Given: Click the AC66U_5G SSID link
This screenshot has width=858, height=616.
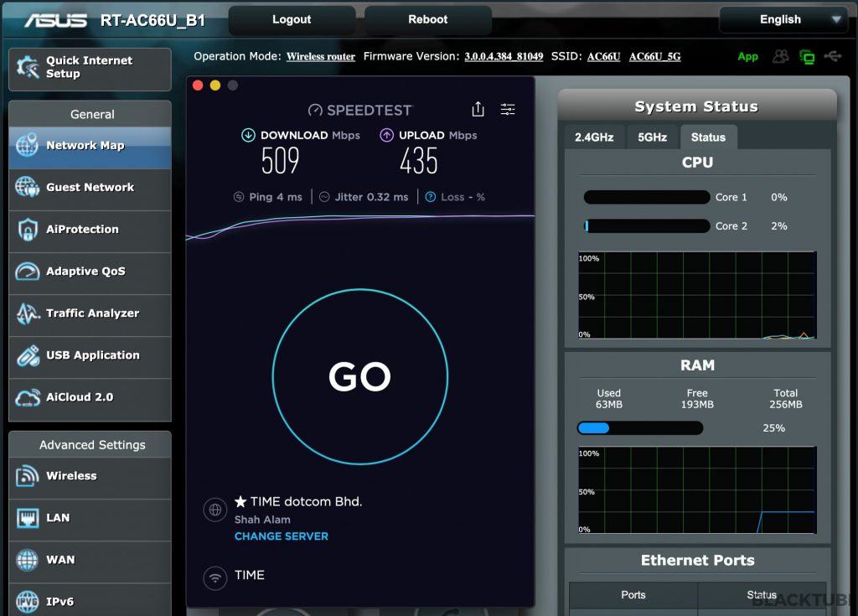Looking at the screenshot, I should point(654,57).
